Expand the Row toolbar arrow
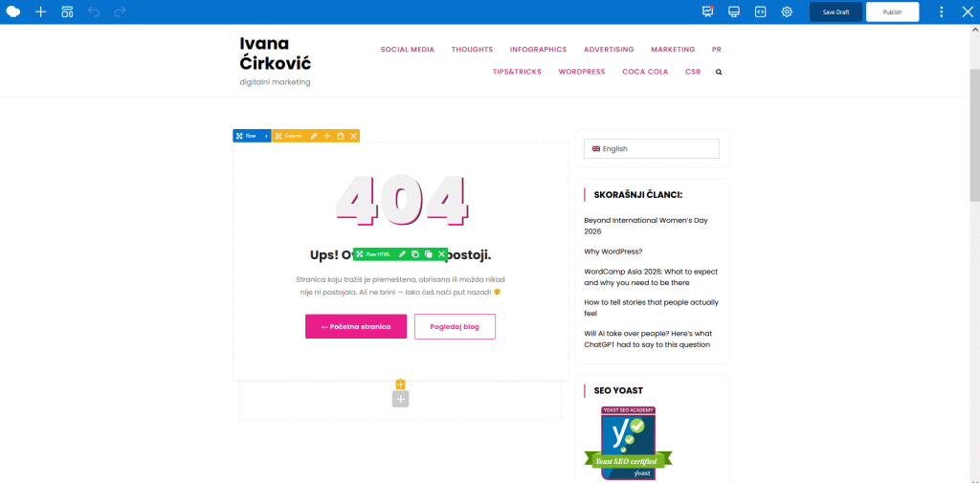The image size is (980, 483). point(267,136)
